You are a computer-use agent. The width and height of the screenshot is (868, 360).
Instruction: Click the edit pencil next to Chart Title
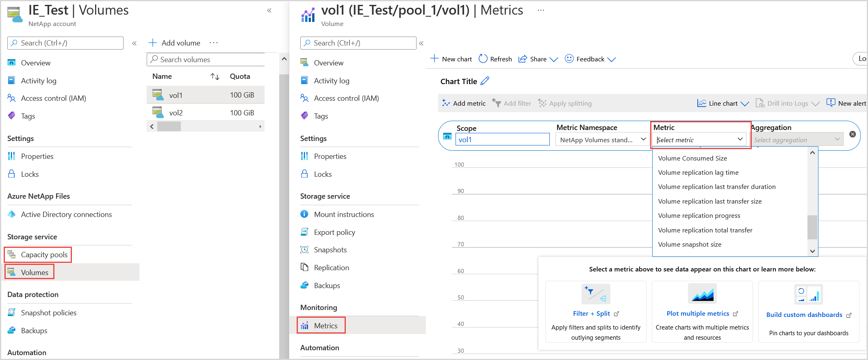tap(485, 81)
